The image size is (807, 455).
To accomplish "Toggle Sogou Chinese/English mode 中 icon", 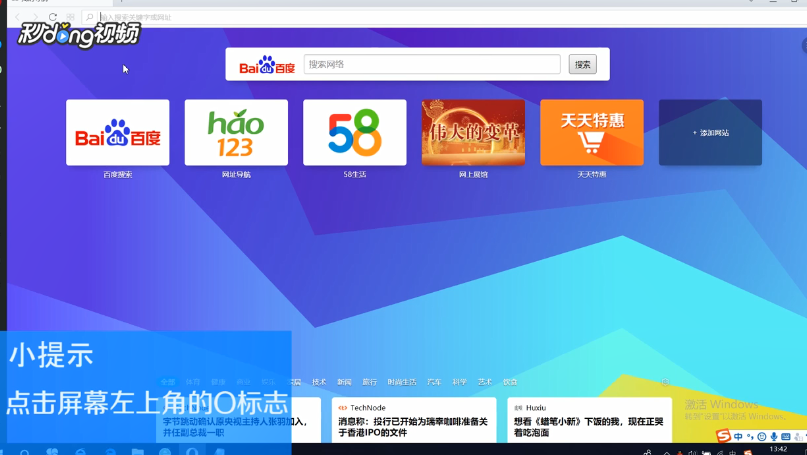I will pos(738,436).
